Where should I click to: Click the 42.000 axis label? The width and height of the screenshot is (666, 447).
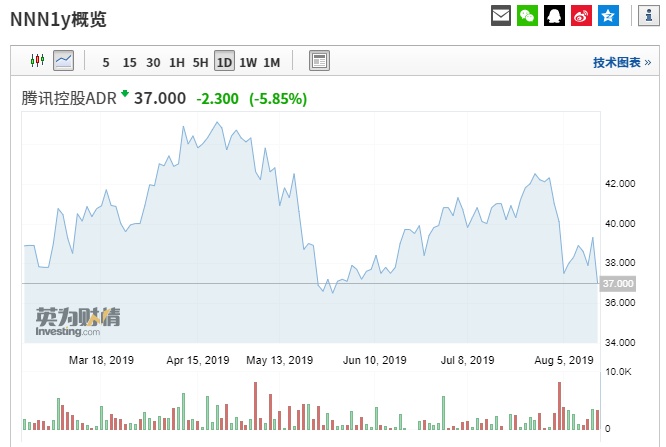620,184
